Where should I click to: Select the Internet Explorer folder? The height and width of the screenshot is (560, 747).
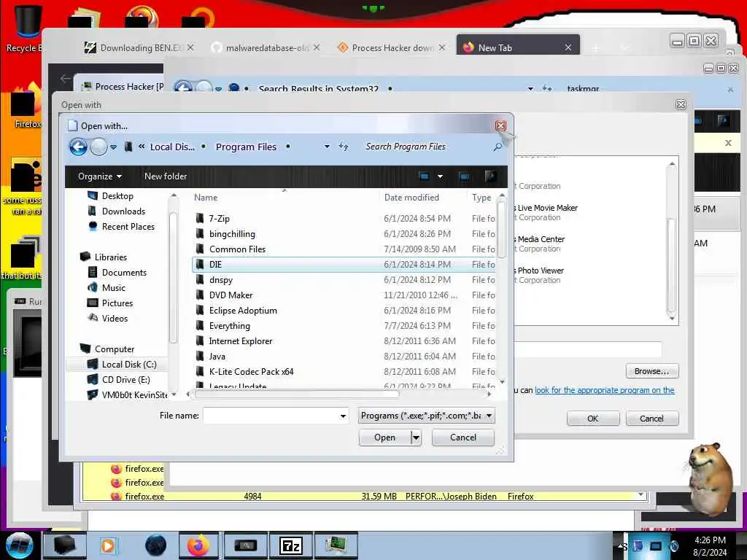pyautogui.click(x=241, y=341)
